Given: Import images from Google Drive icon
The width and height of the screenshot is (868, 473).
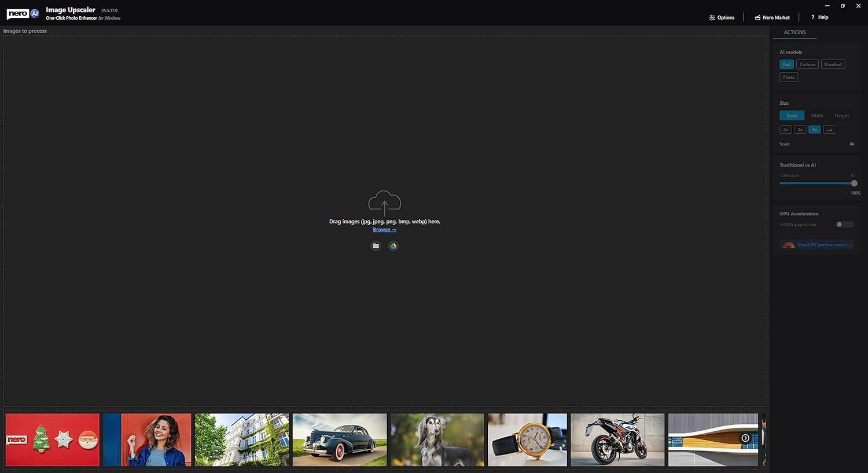Looking at the screenshot, I should [393, 246].
